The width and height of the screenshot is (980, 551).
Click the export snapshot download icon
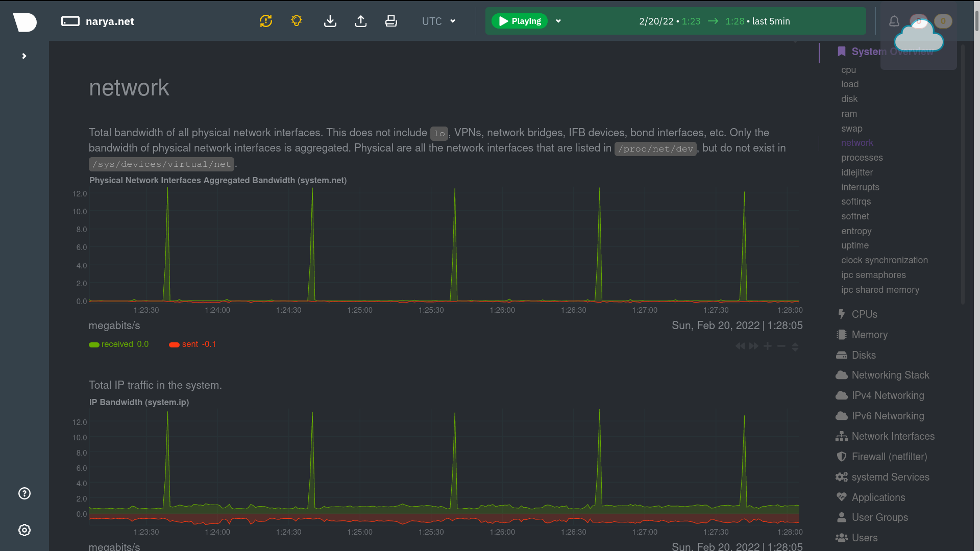coord(330,21)
